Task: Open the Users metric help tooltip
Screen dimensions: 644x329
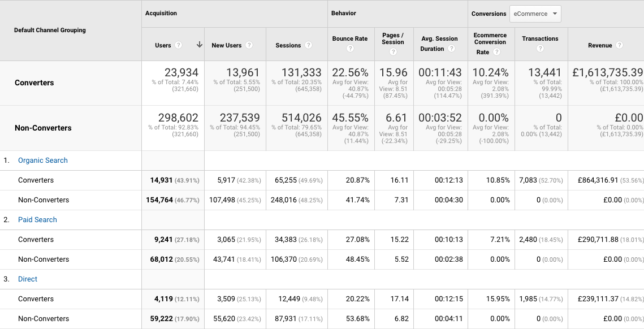Action: [179, 45]
